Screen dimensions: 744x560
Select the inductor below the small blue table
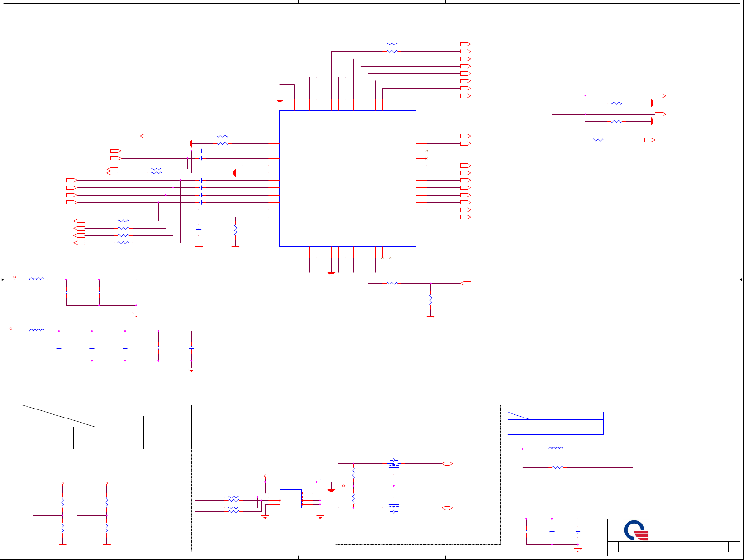(x=556, y=448)
